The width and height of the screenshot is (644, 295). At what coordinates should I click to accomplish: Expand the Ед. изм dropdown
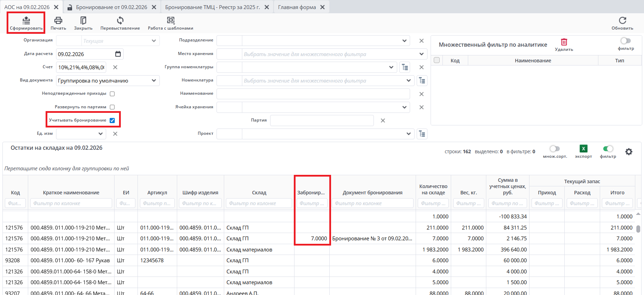tap(100, 134)
